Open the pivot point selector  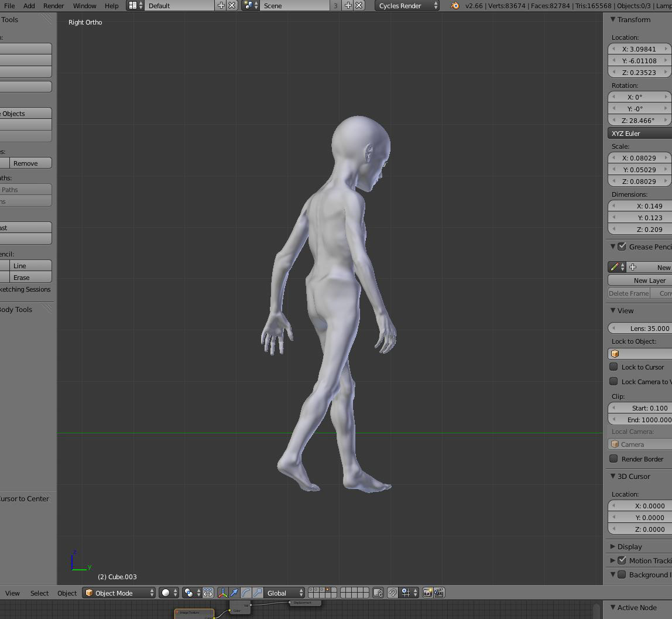[x=191, y=593]
